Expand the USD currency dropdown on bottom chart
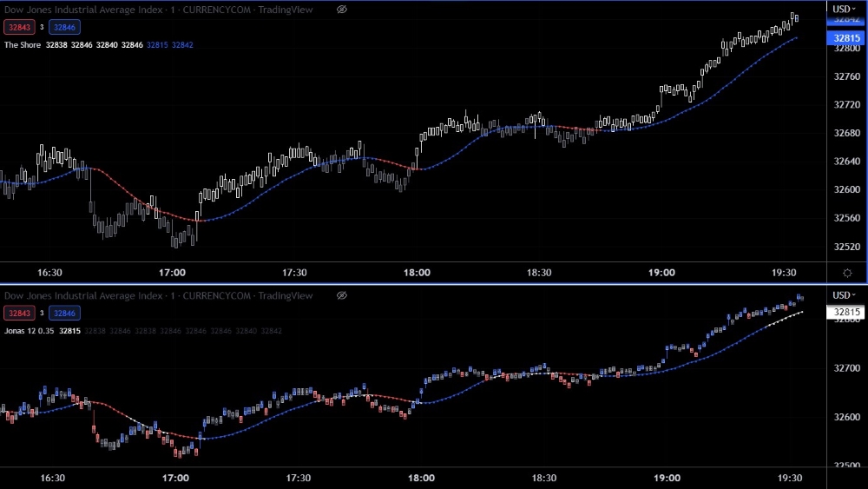Image resolution: width=868 pixels, height=489 pixels. pos(844,295)
